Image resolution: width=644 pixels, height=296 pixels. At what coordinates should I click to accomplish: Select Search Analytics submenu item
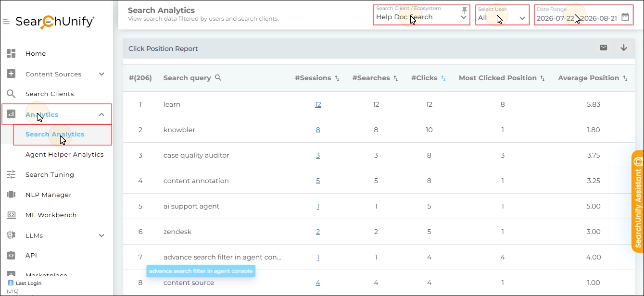coord(55,135)
